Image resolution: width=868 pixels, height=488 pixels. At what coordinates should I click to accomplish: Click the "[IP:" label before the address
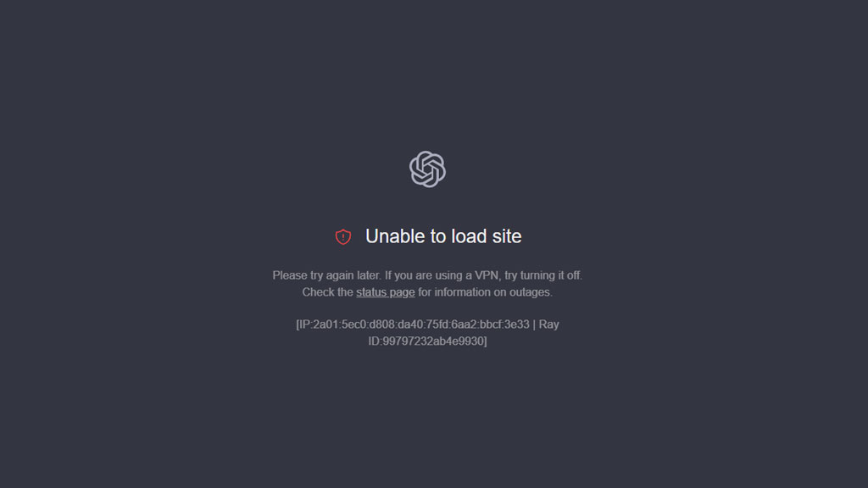click(x=304, y=324)
